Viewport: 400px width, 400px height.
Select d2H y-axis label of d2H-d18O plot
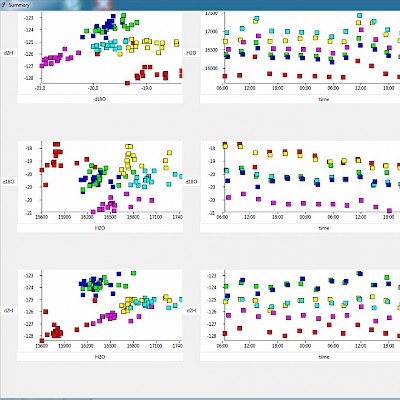(x=8, y=53)
